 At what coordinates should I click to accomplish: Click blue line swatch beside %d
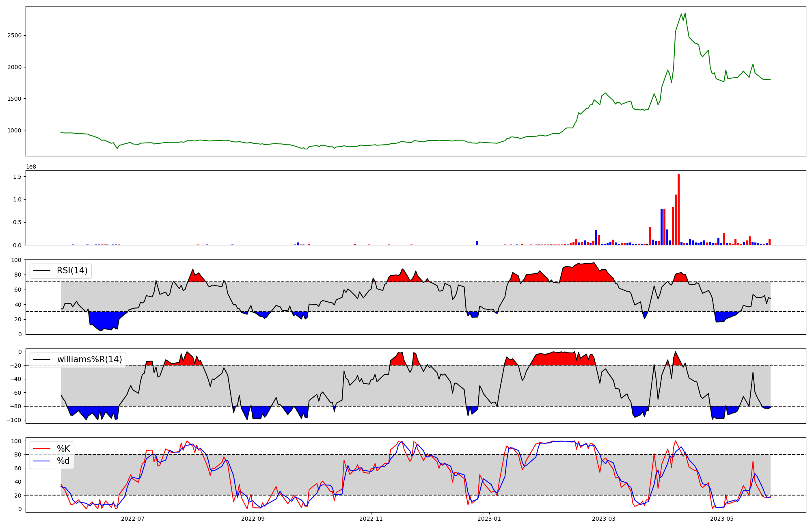point(41,461)
